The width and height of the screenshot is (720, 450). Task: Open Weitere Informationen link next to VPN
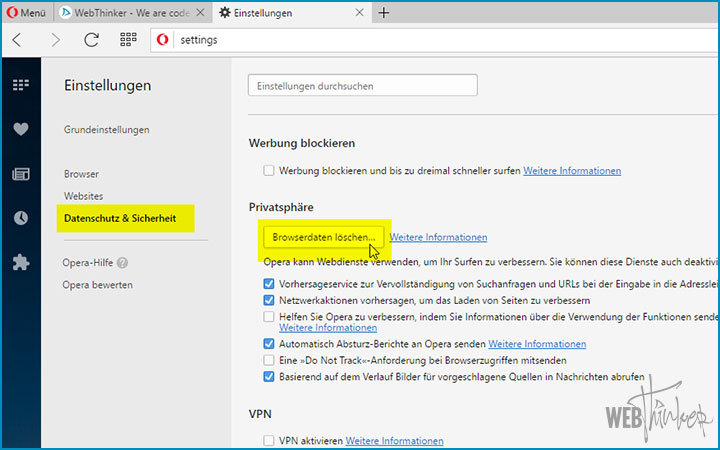(394, 440)
